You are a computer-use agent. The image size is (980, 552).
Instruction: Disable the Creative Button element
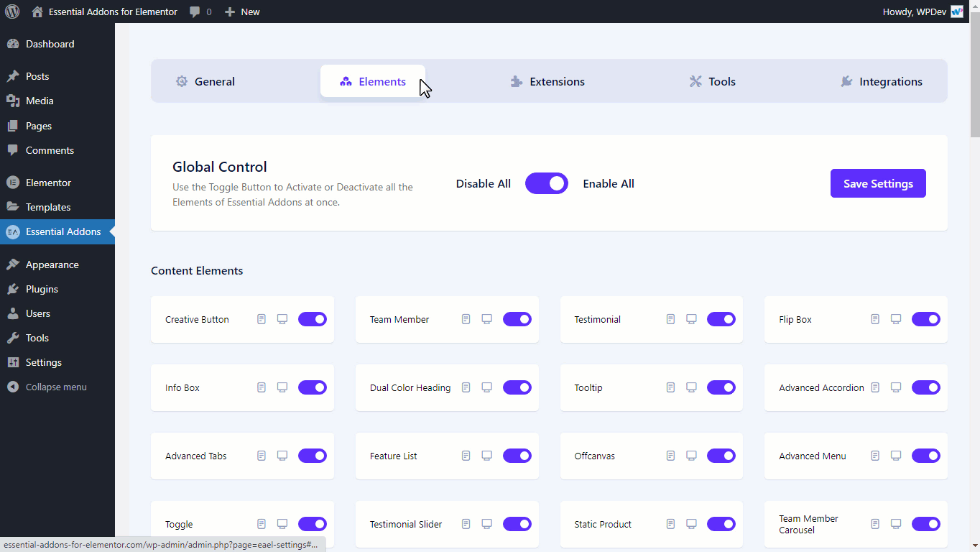313,319
